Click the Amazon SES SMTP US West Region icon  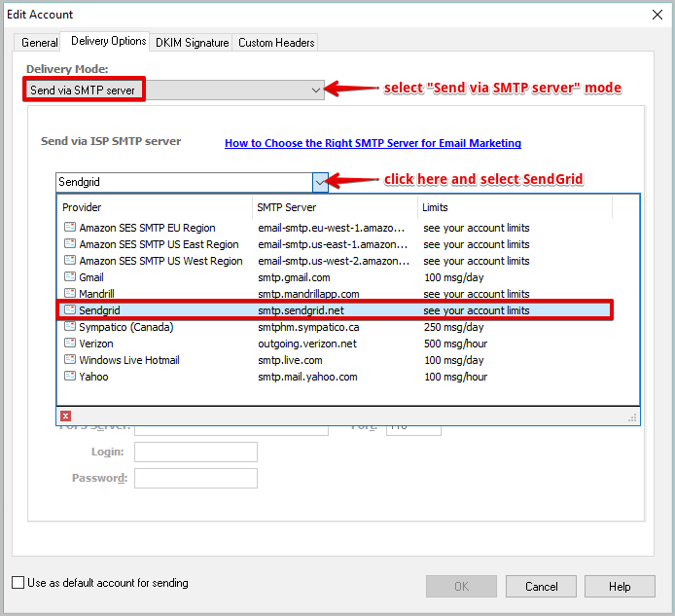70,260
